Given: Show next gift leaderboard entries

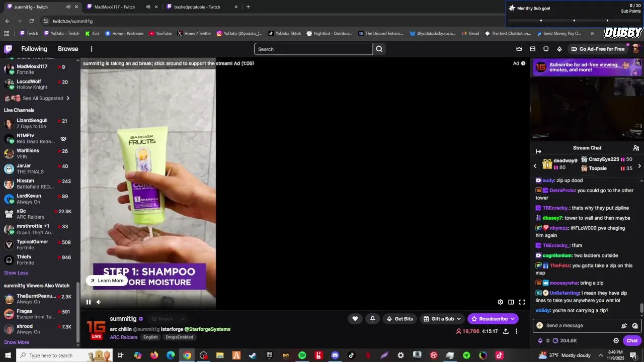Looking at the screenshot, I should 639,166.
